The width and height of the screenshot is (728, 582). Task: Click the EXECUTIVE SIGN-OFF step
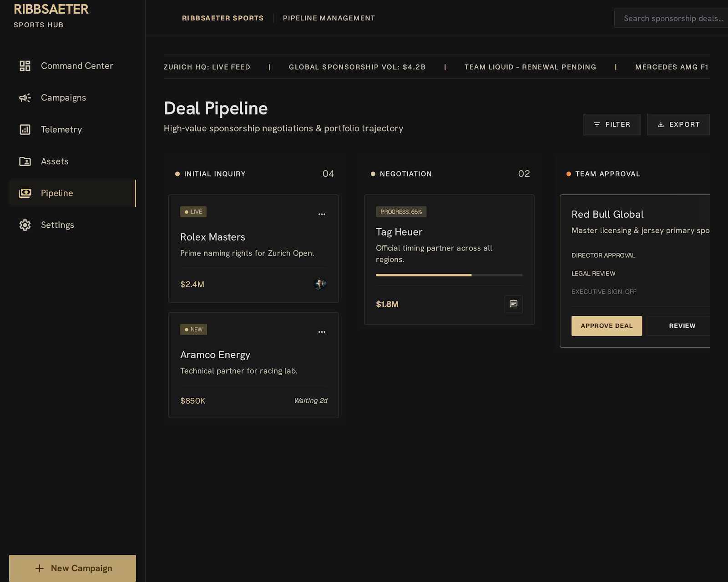pyautogui.click(x=604, y=292)
